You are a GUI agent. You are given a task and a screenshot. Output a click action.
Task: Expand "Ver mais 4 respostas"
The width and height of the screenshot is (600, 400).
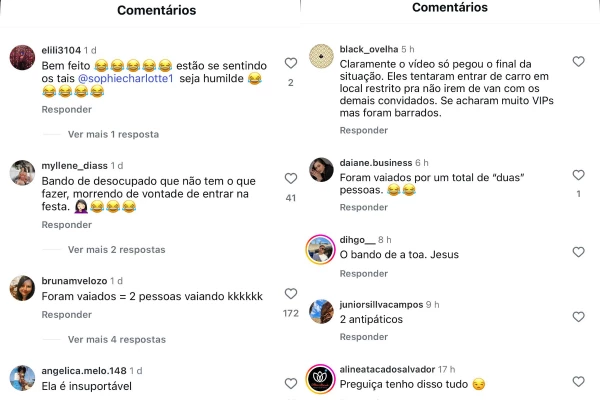[x=117, y=340]
